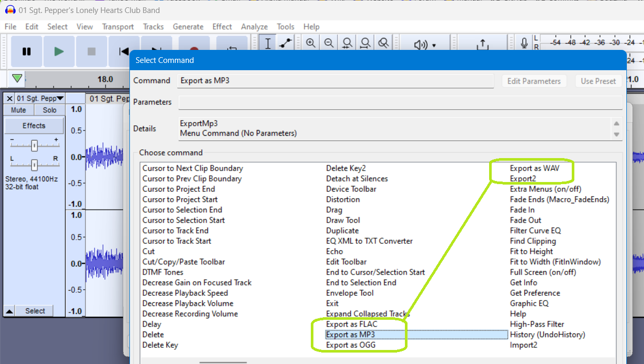
Task: Open the Transport menu
Action: coord(118,27)
